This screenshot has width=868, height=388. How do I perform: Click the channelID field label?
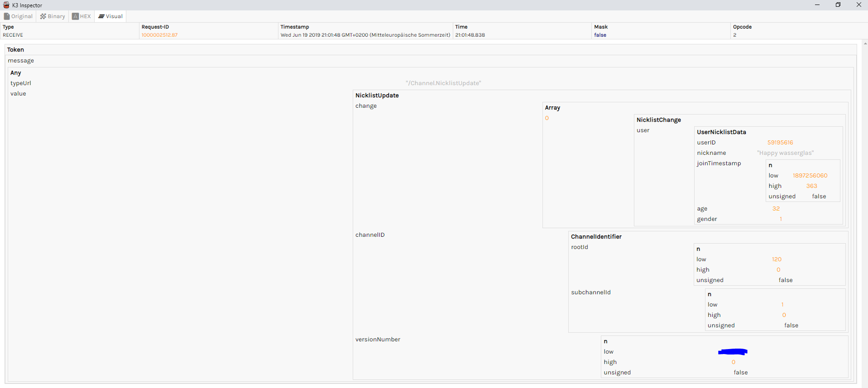pos(370,235)
